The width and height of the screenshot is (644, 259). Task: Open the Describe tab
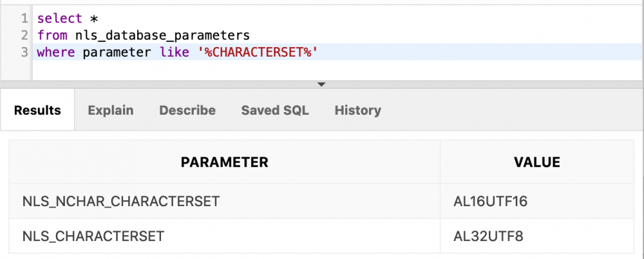click(187, 110)
